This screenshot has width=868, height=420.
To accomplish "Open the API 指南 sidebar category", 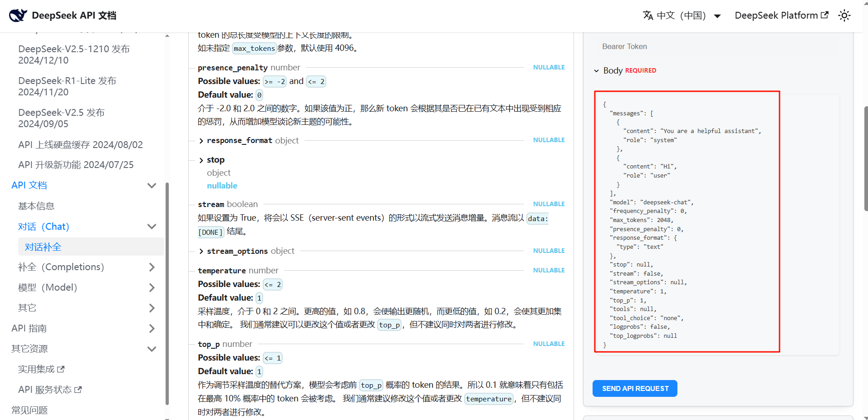I will pos(29,328).
